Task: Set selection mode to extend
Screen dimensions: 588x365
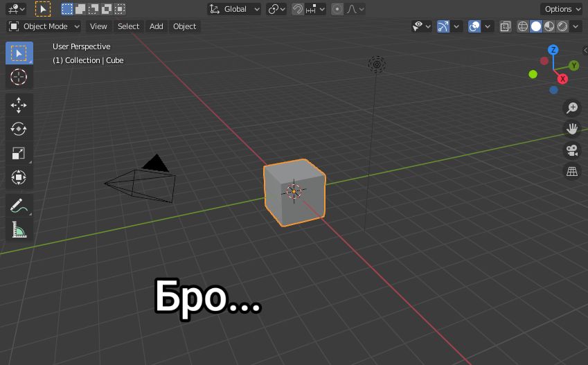Action: [80, 9]
